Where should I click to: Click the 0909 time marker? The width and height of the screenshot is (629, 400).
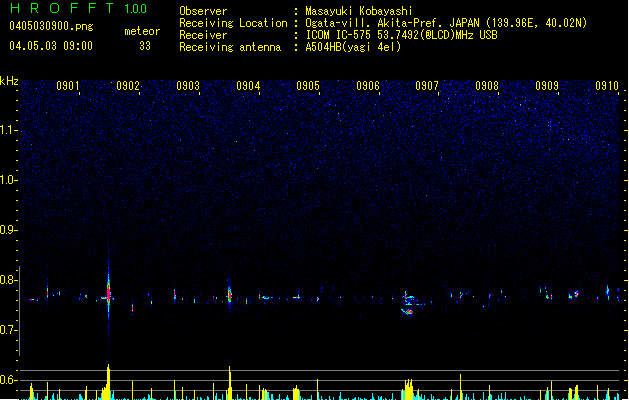[x=547, y=86]
